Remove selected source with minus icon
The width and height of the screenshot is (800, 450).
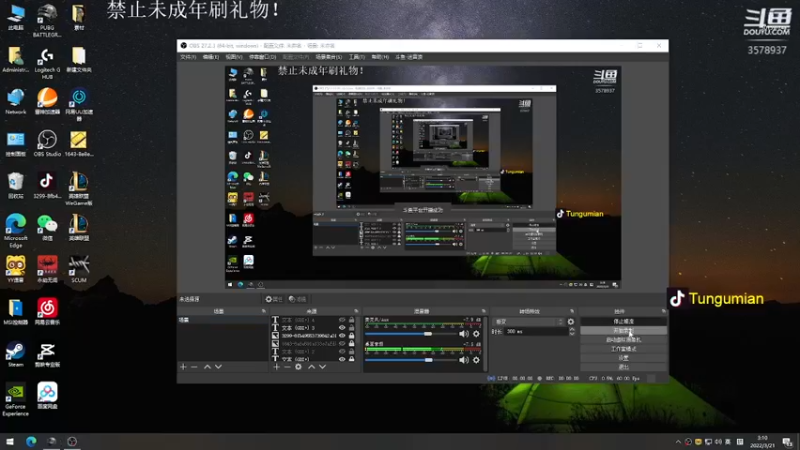[x=287, y=367]
